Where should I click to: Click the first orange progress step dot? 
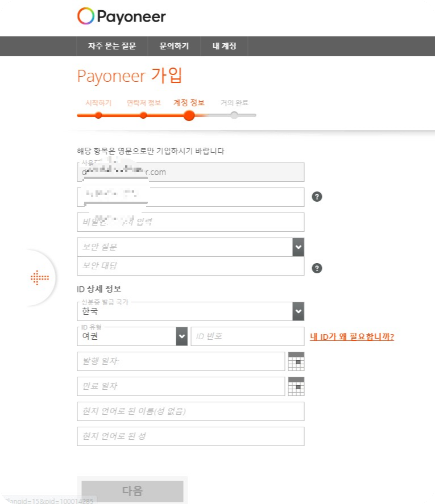tap(98, 115)
